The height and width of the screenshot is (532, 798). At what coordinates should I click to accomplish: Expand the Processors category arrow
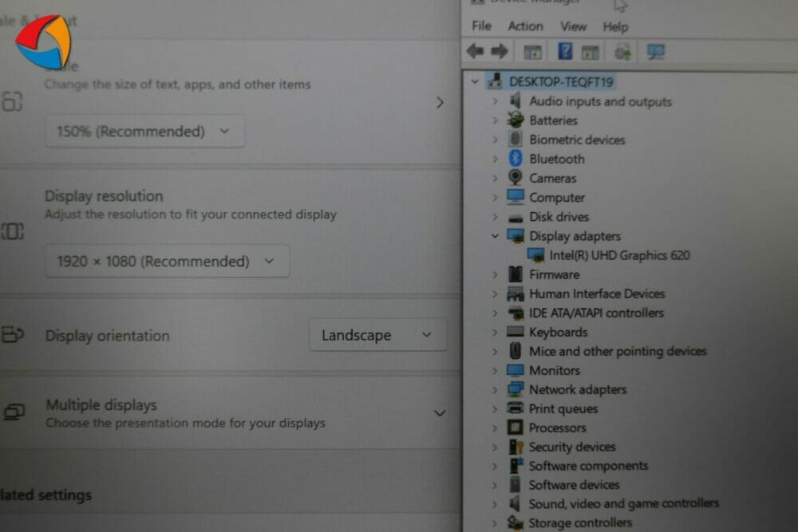pos(495,428)
